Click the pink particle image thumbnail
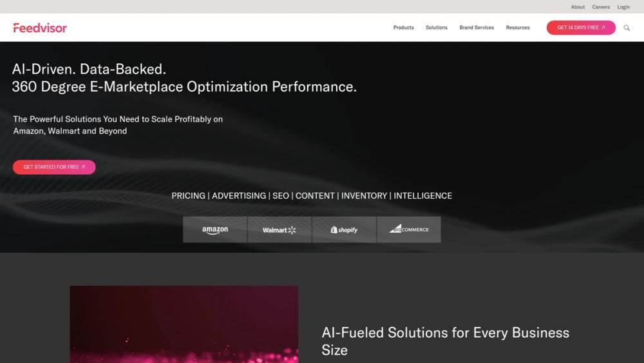This screenshot has width=644, height=363. tap(184, 324)
